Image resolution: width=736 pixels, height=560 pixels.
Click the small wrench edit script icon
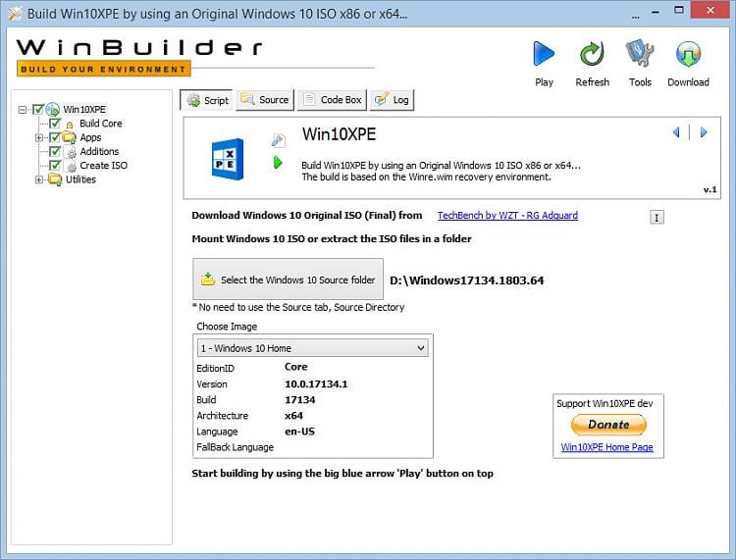click(278, 140)
